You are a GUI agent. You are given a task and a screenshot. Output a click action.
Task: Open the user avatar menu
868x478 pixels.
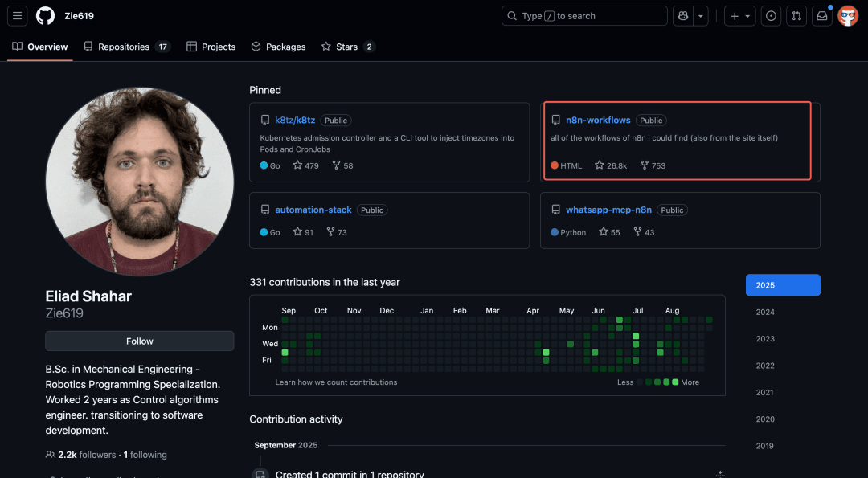pyautogui.click(x=848, y=16)
